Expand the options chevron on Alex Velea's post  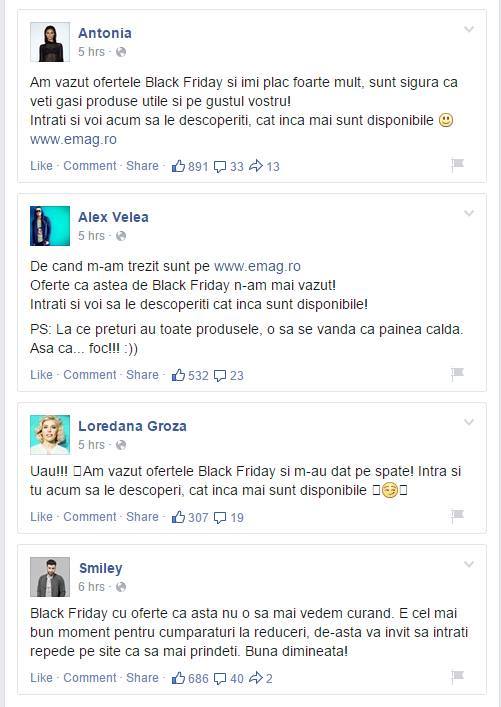(x=469, y=213)
